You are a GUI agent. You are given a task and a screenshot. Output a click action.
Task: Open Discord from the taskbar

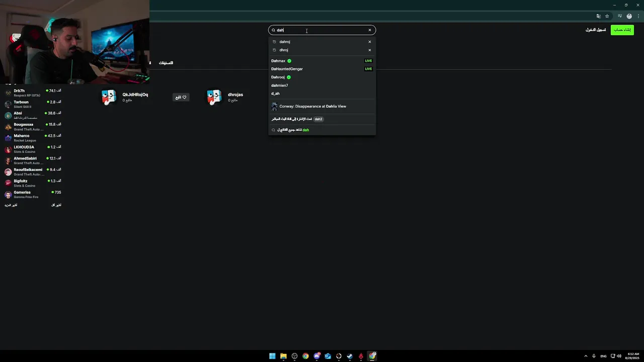tap(316, 356)
